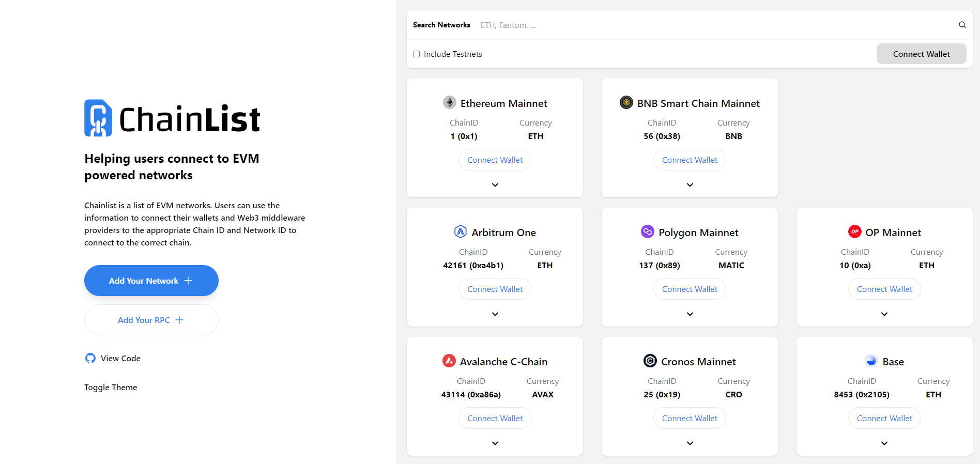Connect wallet to OP Mainnet
Screen dimensions: 980x464
[884, 289]
